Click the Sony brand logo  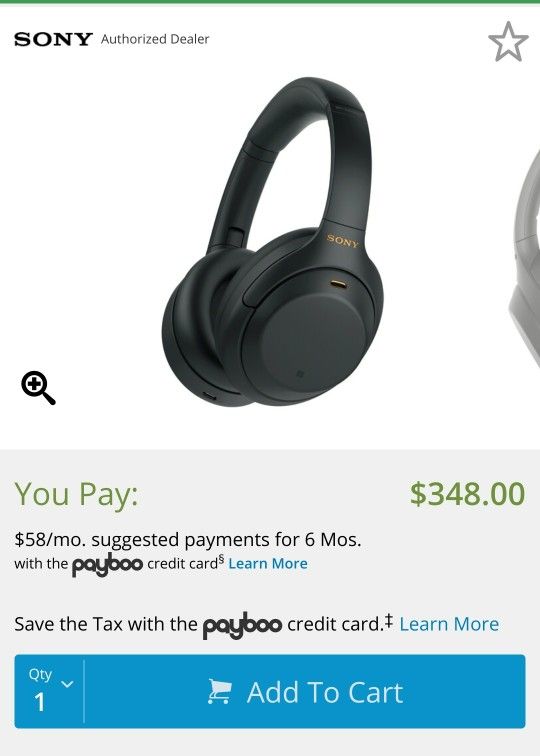point(53,39)
